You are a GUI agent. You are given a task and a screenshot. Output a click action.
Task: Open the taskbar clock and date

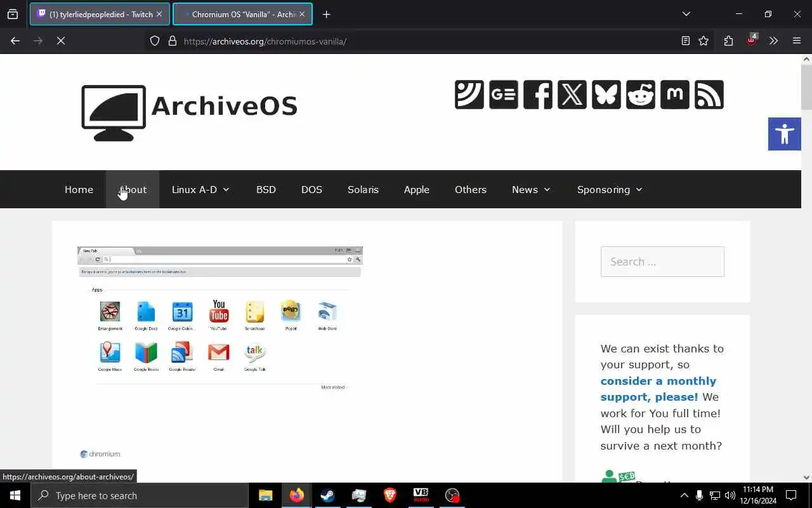coord(759,495)
